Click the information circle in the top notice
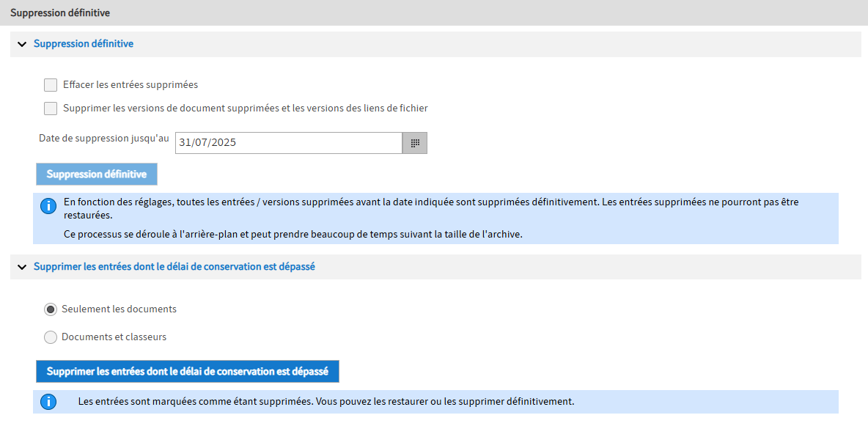Image resolution: width=868 pixels, height=437 pixels. click(x=48, y=206)
